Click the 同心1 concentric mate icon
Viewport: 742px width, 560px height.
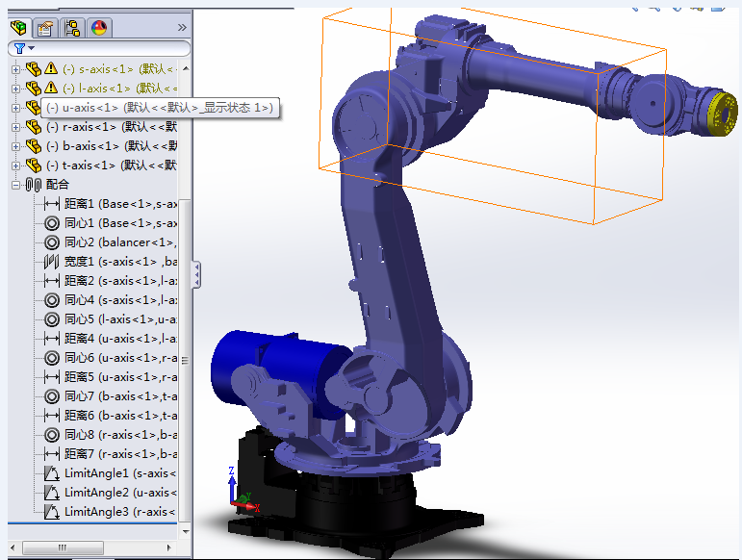point(52,223)
